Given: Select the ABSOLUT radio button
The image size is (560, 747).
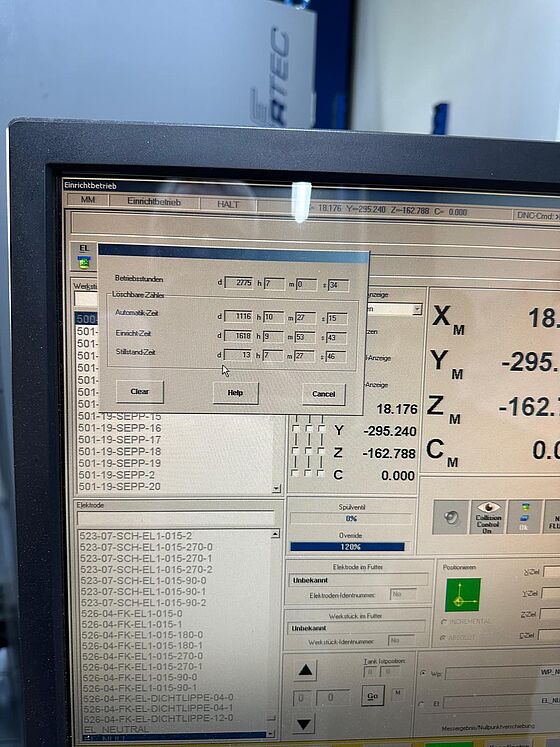Looking at the screenshot, I should 443,637.
